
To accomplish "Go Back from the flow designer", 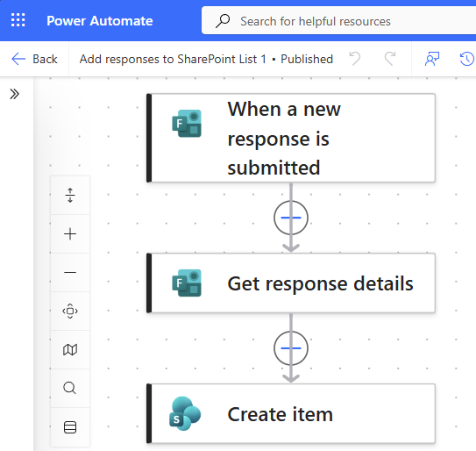I will click(34, 59).
